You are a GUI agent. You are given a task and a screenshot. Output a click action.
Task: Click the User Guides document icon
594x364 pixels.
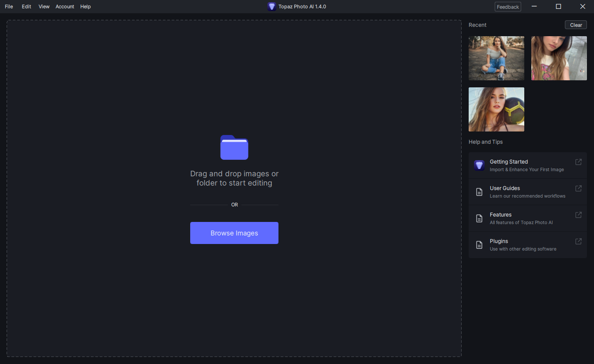coord(479,192)
